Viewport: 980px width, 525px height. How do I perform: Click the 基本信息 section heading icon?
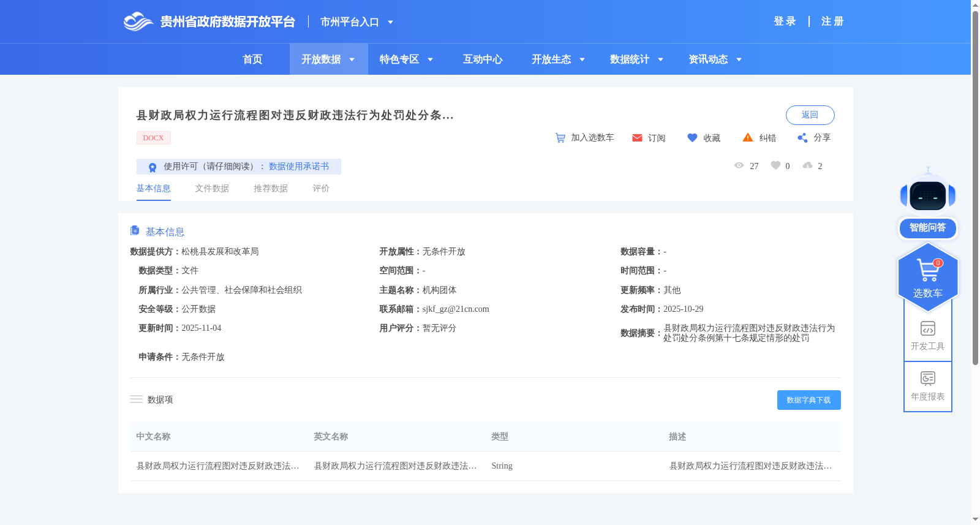click(x=135, y=230)
